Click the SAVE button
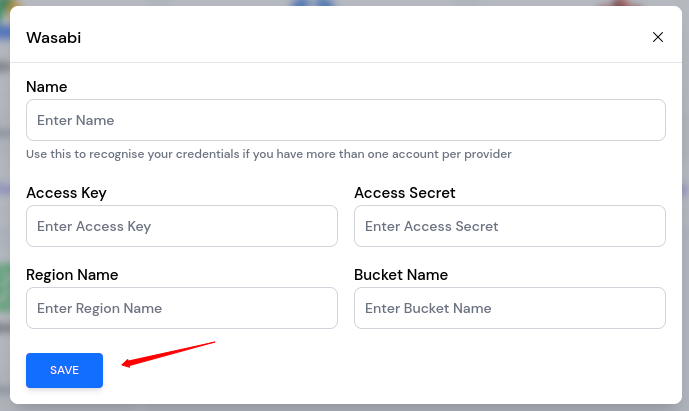The image size is (689, 411). [64, 370]
